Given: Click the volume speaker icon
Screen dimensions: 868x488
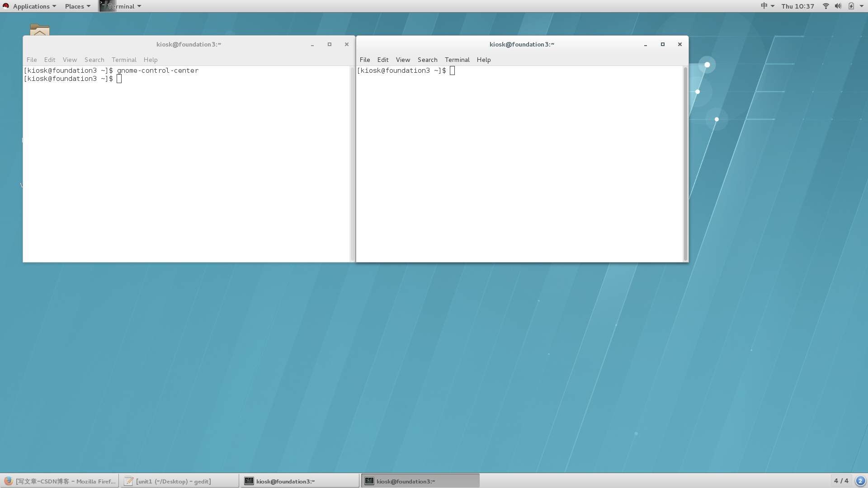Looking at the screenshot, I should click(838, 6).
